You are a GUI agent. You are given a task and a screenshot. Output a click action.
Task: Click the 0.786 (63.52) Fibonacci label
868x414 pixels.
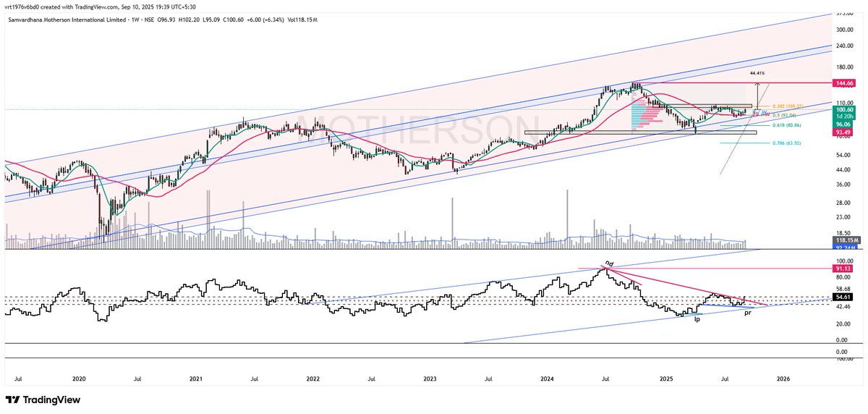tap(786, 143)
